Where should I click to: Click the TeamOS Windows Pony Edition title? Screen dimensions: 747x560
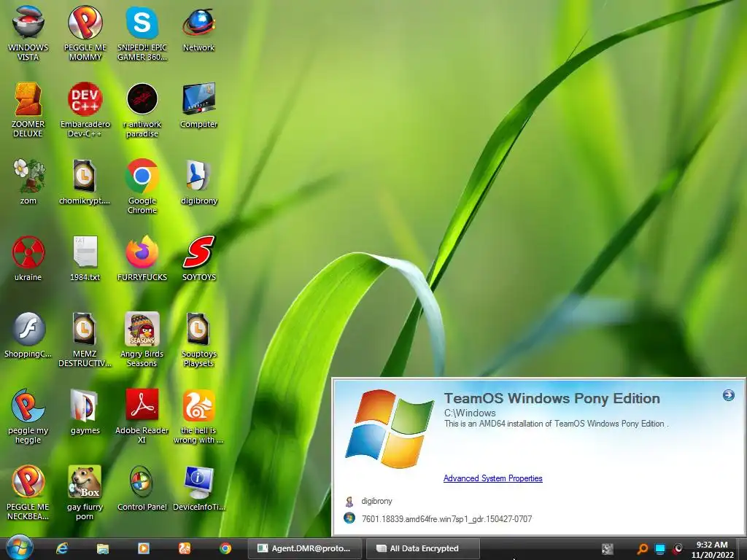point(551,398)
